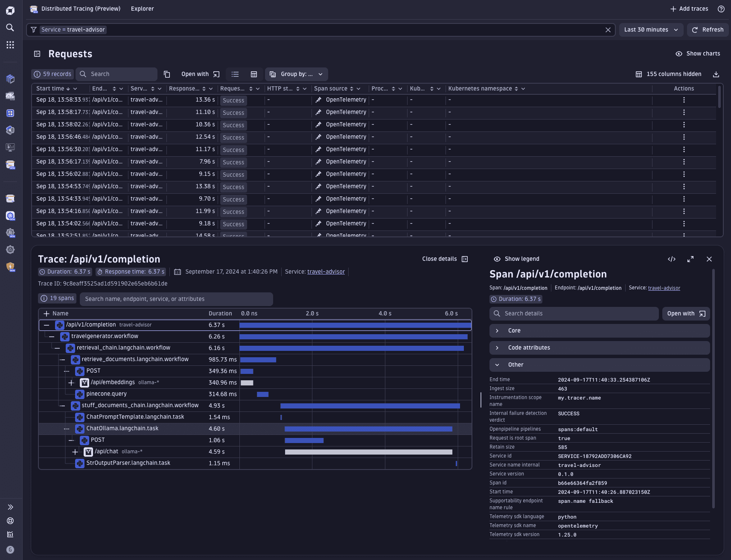Expand span details panel to fullscreen
Image resolution: width=731 pixels, height=560 pixels.
690,259
